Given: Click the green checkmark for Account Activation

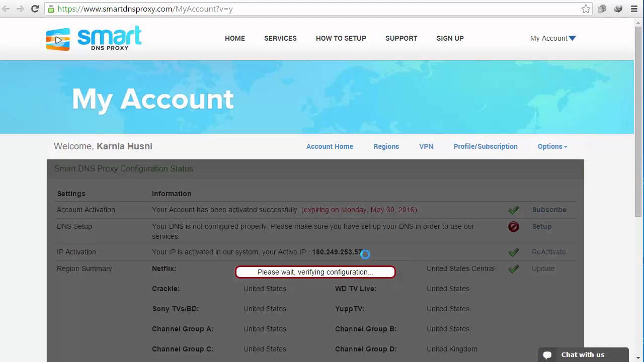Looking at the screenshot, I should click(x=514, y=210).
